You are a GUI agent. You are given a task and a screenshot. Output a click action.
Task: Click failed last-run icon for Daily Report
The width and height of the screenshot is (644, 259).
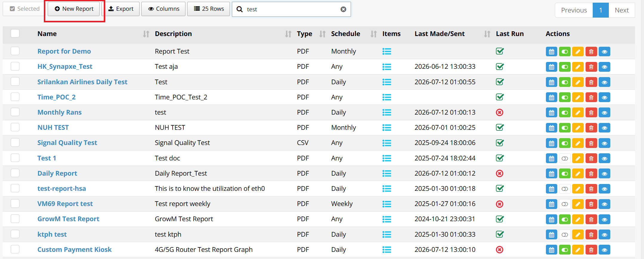tap(500, 173)
